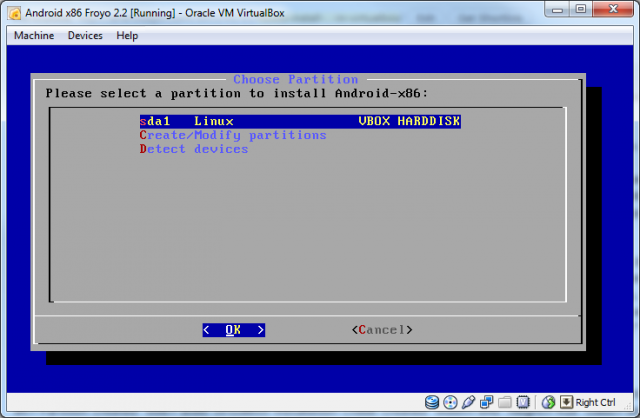Click the Cancel button in installer
Image resolution: width=640 pixels, height=418 pixels.
(x=382, y=330)
